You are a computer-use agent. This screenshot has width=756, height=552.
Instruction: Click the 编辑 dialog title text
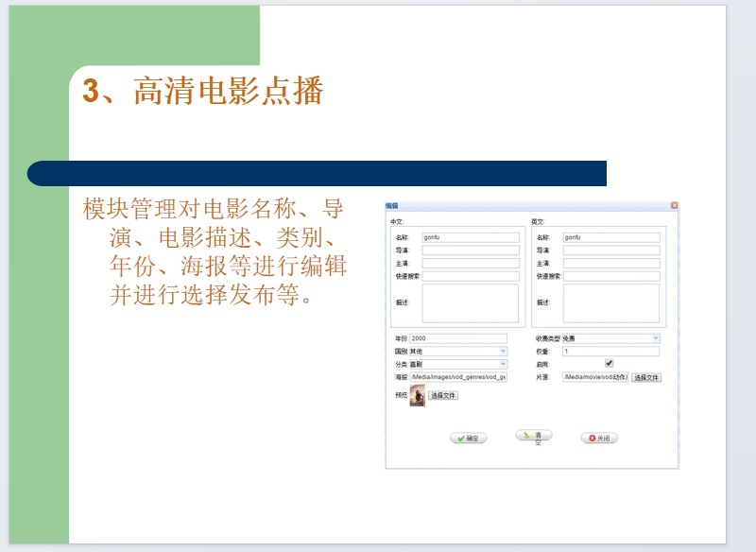[x=392, y=206]
